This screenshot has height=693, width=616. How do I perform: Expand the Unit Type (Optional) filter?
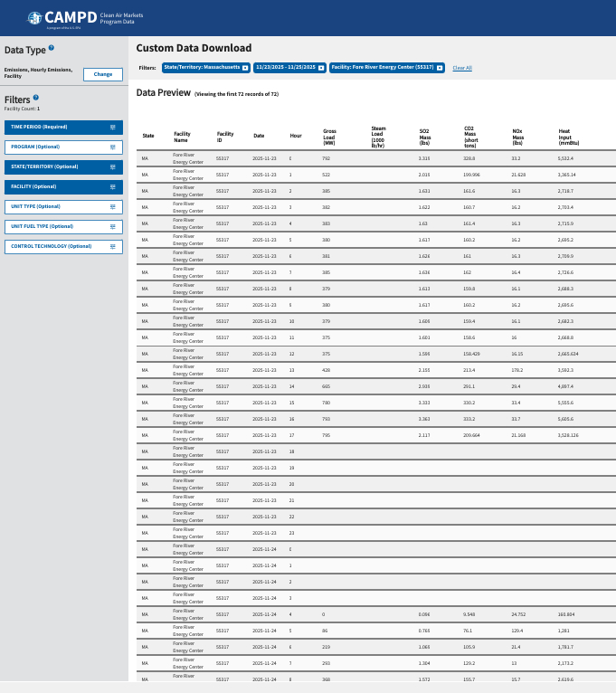click(63, 206)
